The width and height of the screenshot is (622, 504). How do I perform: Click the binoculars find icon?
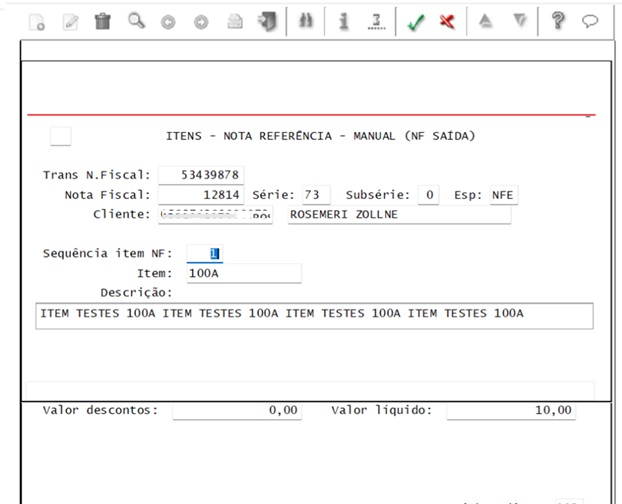306,21
